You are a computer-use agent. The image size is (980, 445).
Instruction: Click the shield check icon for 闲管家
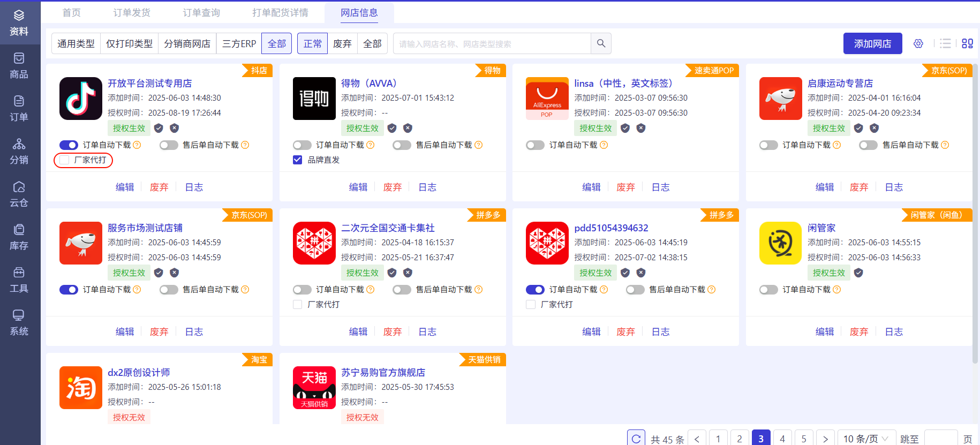(858, 273)
